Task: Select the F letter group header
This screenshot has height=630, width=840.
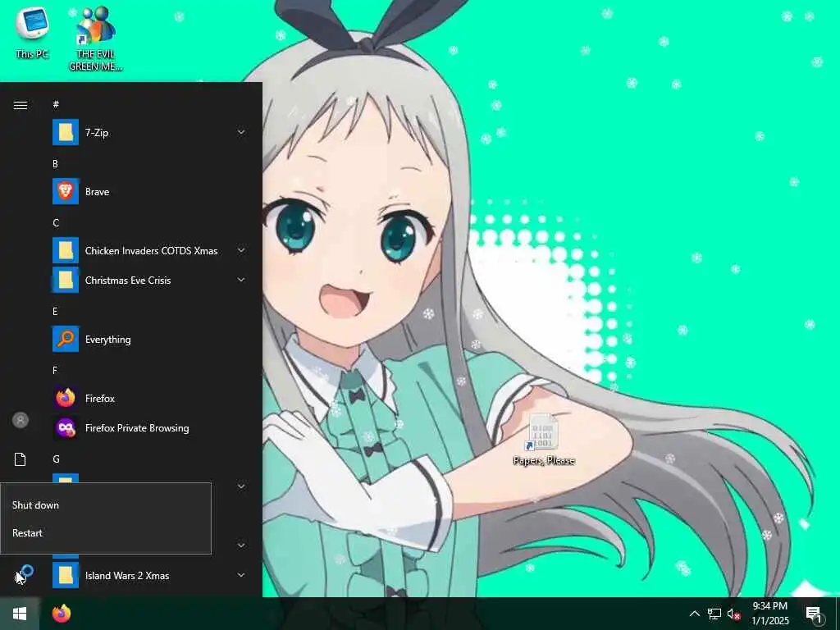Action: pyautogui.click(x=55, y=370)
